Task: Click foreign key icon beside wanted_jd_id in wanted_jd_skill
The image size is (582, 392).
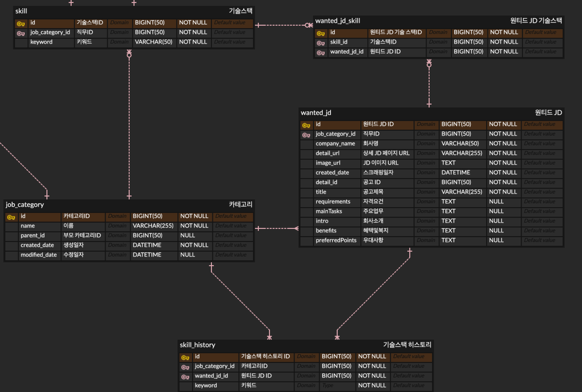Action: tap(320, 53)
